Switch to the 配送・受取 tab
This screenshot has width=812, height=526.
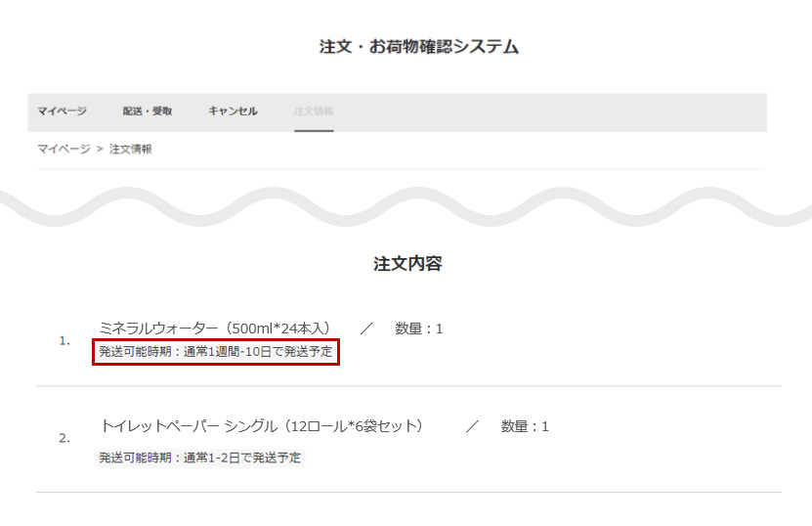pos(148,110)
